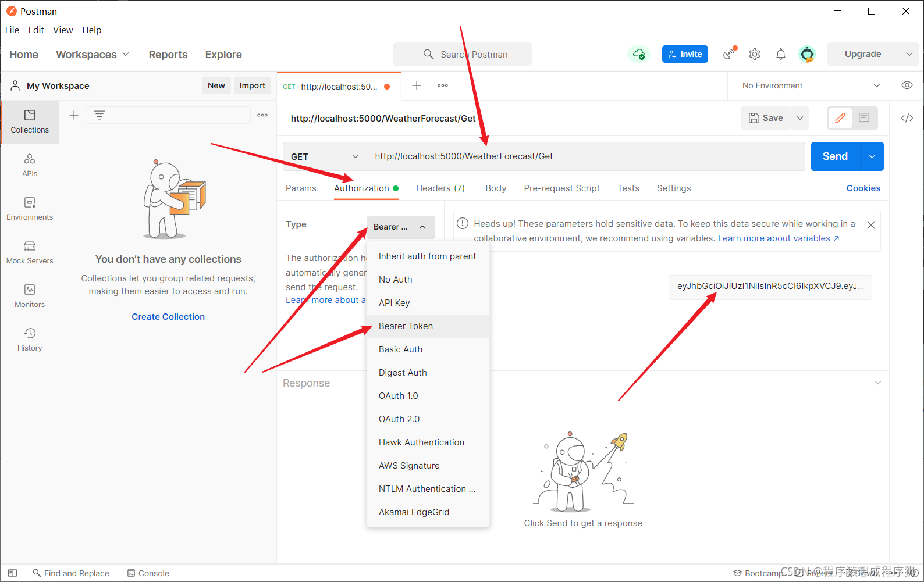Open the Edit menu
924x582 pixels.
pyautogui.click(x=36, y=30)
